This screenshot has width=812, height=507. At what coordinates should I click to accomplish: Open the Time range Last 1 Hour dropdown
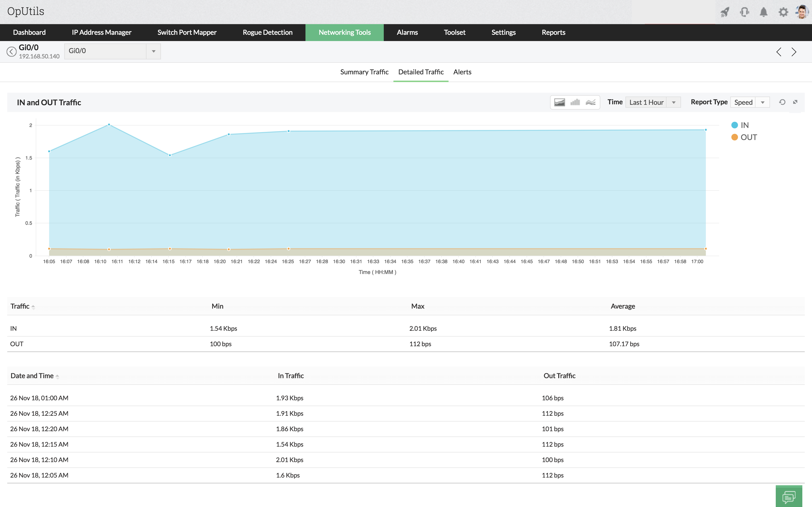652,102
